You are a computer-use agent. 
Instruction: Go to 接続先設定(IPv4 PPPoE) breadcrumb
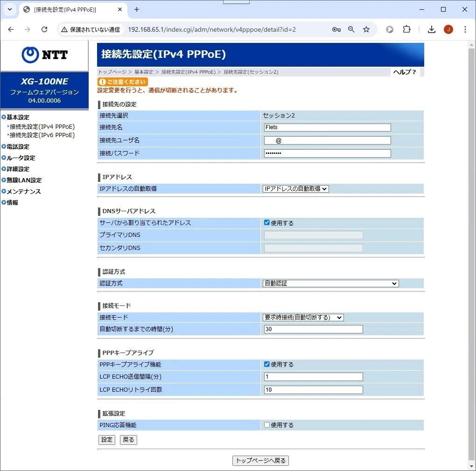click(x=189, y=72)
